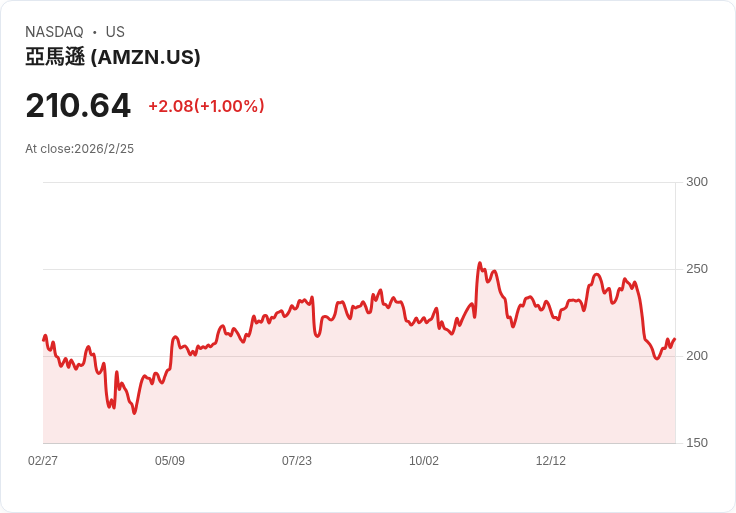Click the highest peak of the price line
Viewport: 736px width, 513px height.
coord(480,263)
